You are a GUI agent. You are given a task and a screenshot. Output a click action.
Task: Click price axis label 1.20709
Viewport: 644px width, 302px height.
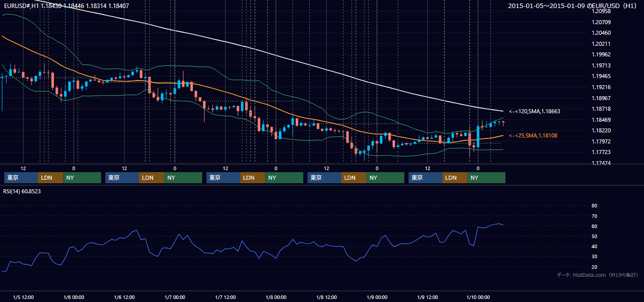point(601,22)
